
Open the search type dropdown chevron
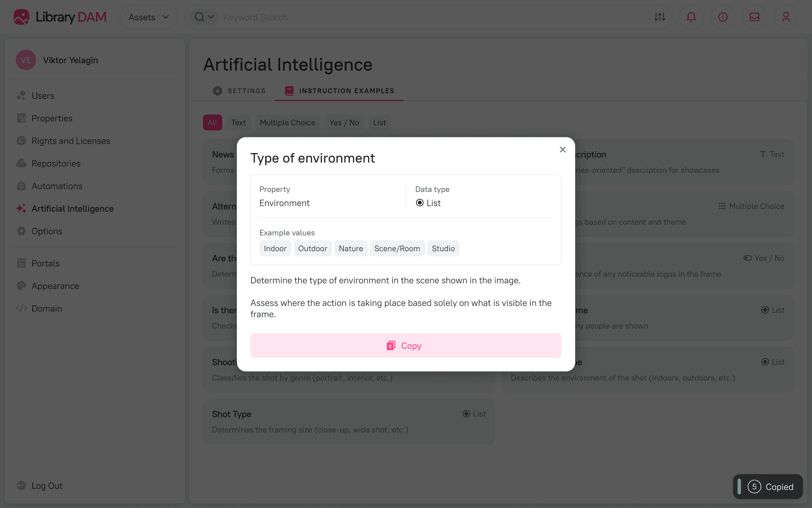click(x=211, y=17)
